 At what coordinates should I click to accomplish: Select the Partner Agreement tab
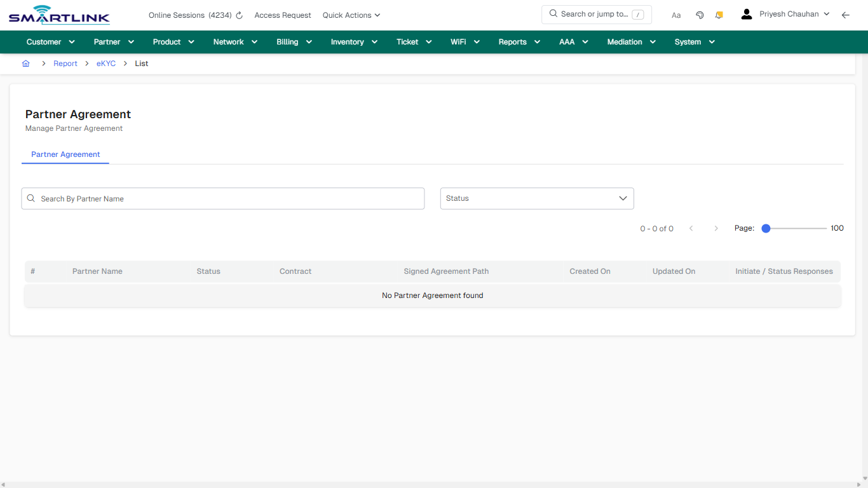pos(65,154)
